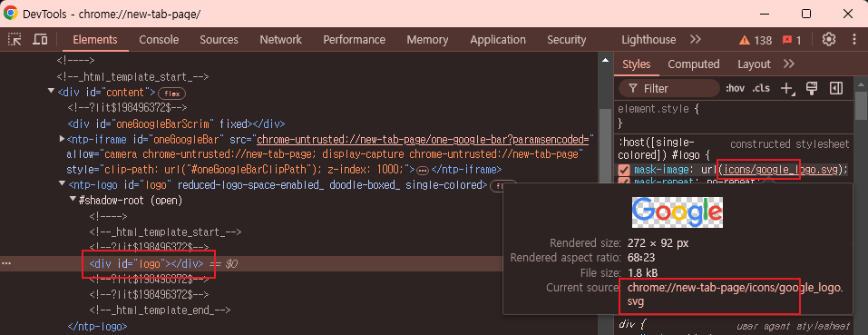The height and width of the screenshot is (335, 868).
Task: Click the Google logo image preview
Action: pos(677,212)
